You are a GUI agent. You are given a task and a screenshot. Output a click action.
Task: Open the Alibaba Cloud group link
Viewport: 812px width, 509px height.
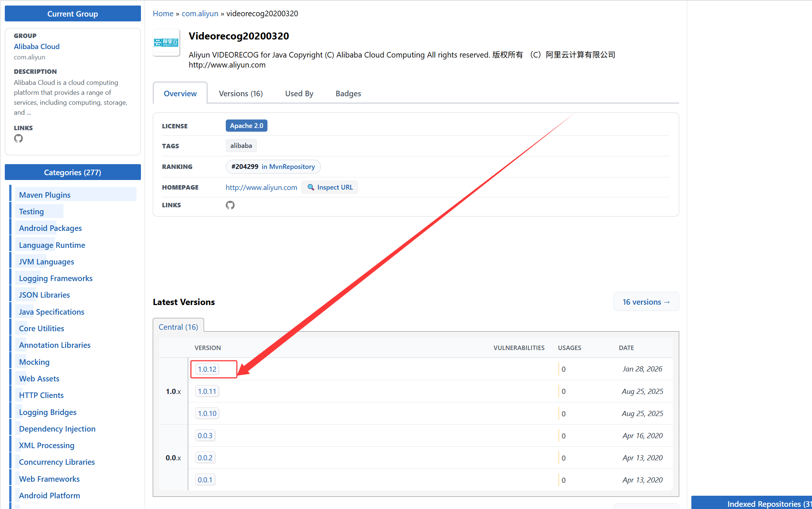tap(37, 46)
